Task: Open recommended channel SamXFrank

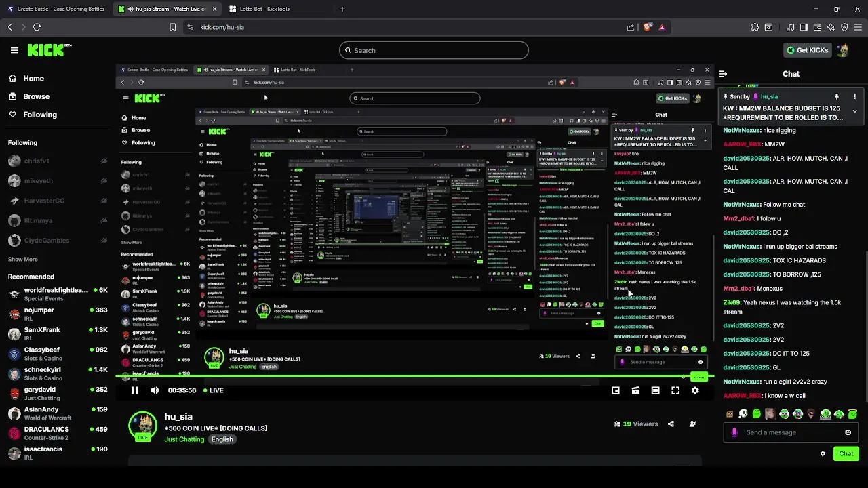Action: click(x=58, y=333)
